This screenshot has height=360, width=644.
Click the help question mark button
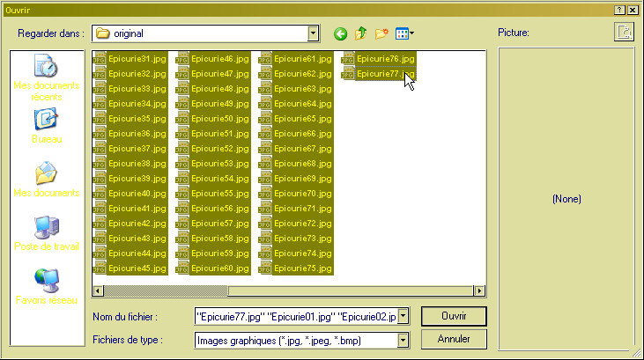click(x=619, y=8)
